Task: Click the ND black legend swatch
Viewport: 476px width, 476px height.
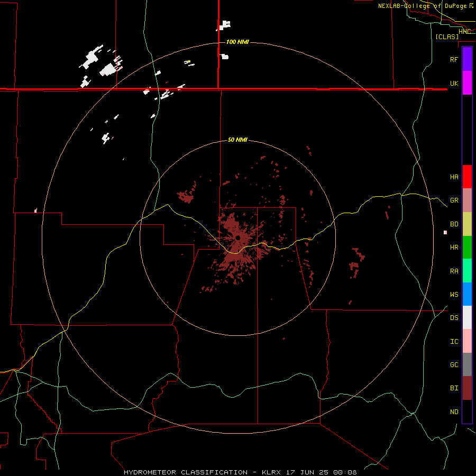Action: coord(467,411)
